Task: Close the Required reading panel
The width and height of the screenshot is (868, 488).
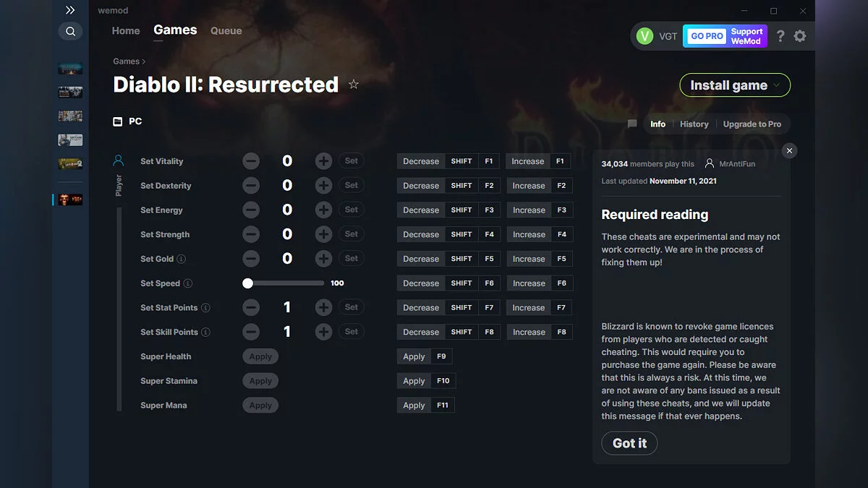Action: point(789,150)
